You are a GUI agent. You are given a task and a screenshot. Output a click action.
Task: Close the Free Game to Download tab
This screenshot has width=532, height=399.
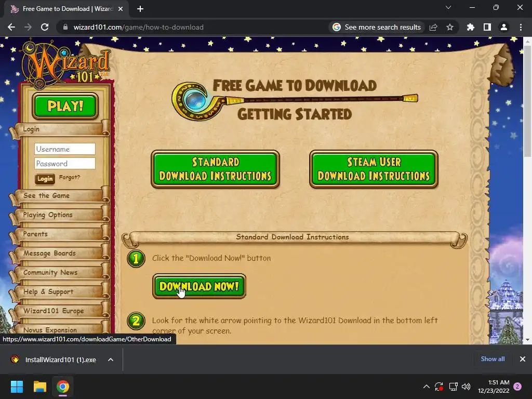point(121,9)
